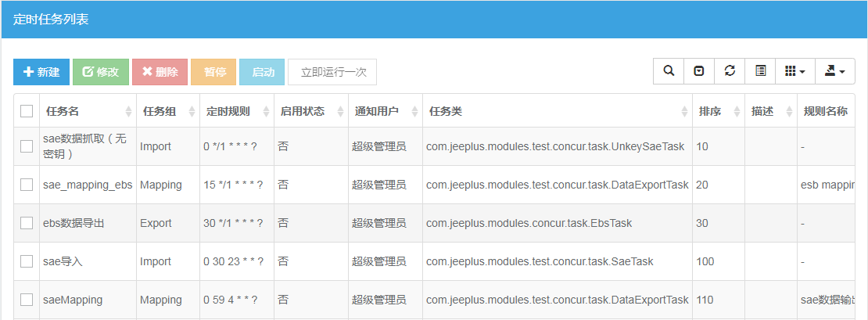This screenshot has height=320, width=868.
Task: Select the ebs数据导出 task name cell
Action: tap(88, 223)
